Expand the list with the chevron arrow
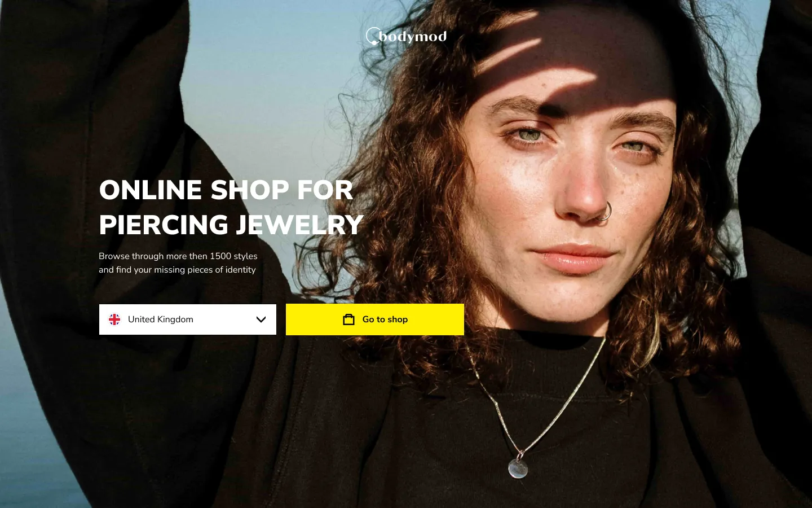 (x=261, y=319)
